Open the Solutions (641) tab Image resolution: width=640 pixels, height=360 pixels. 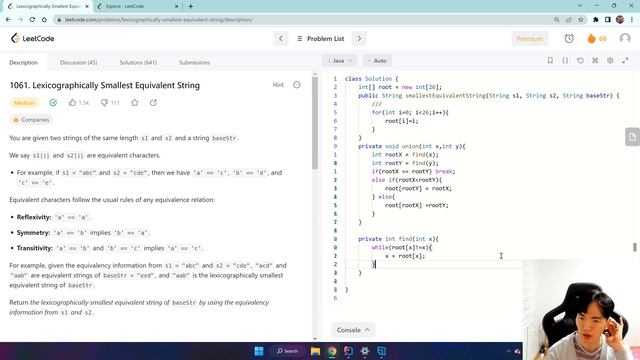(x=138, y=62)
